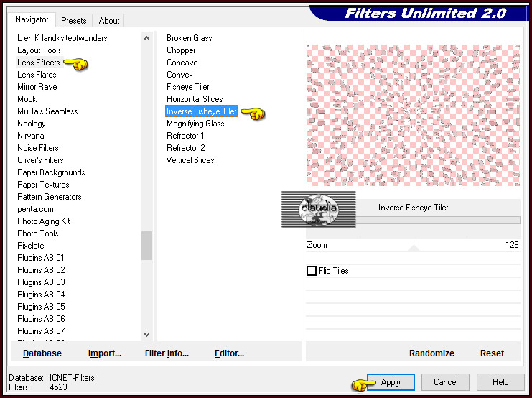
Task: Select Plugins AB 02 category
Action: 41,270
